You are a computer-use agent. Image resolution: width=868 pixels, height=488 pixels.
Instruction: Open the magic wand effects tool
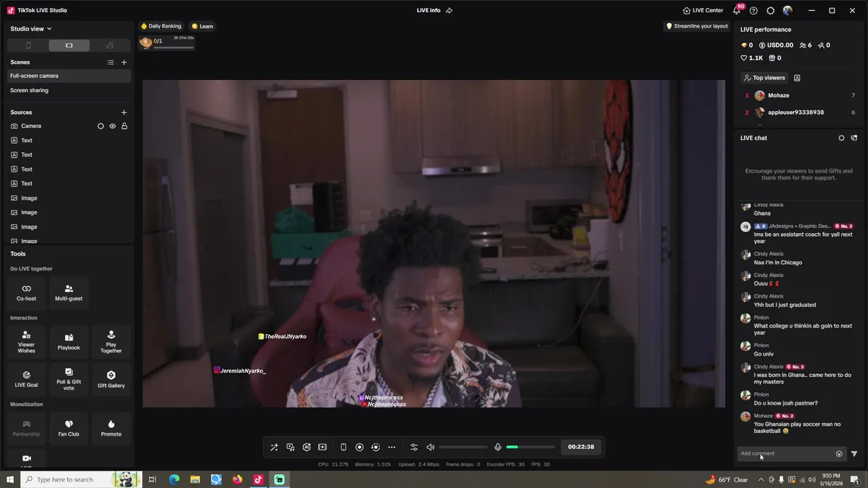click(274, 447)
